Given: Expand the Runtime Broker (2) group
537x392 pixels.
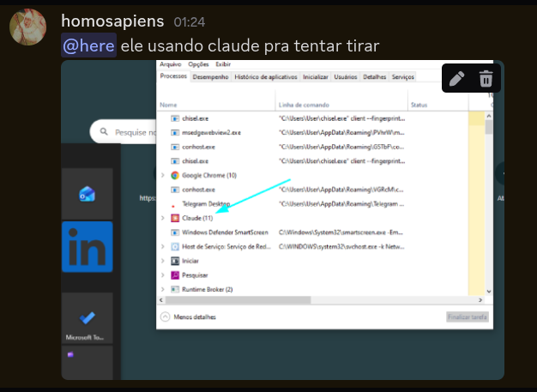Looking at the screenshot, I should coord(163,289).
